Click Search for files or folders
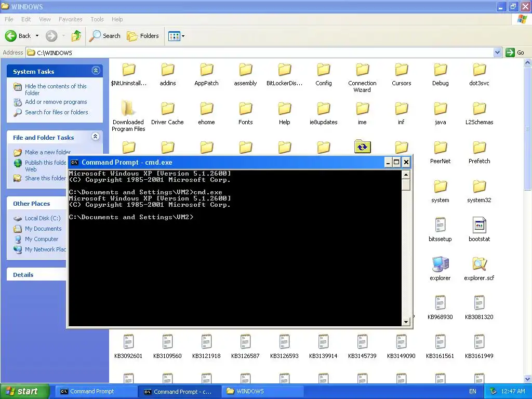Viewport: 532px width, 399px height. click(x=56, y=112)
